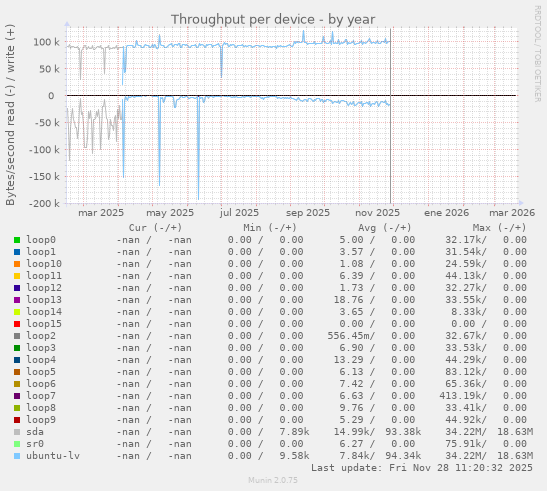Click ubuntu-lv min write value 9.58k
The width and height of the screenshot is (547, 491).
click(x=294, y=456)
